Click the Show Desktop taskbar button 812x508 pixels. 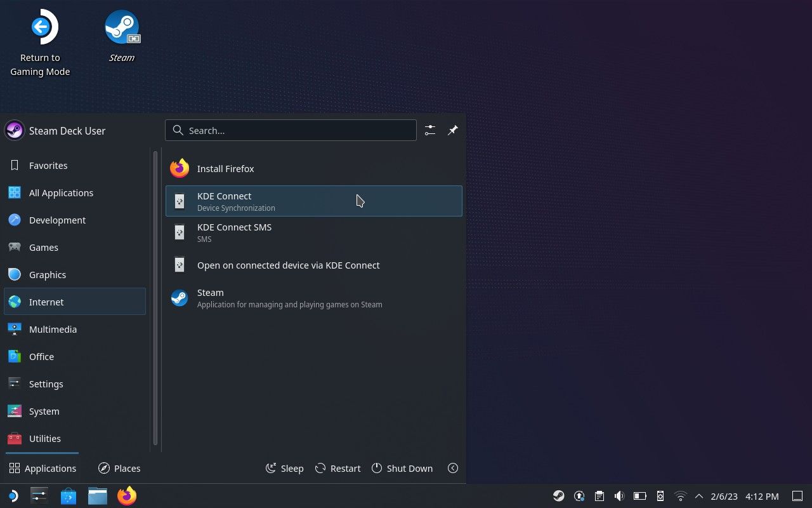[x=798, y=496]
